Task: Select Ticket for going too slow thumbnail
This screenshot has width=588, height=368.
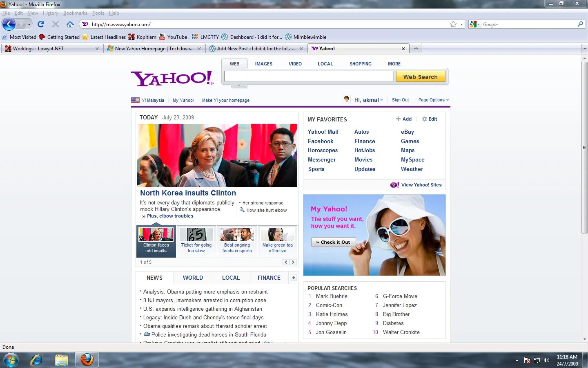Action: coord(196,241)
